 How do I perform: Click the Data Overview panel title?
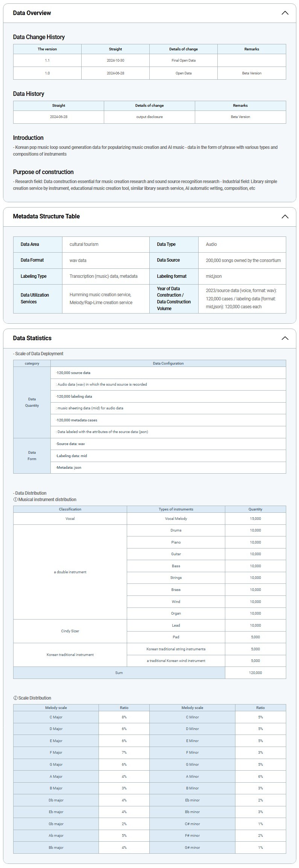coord(32,13)
